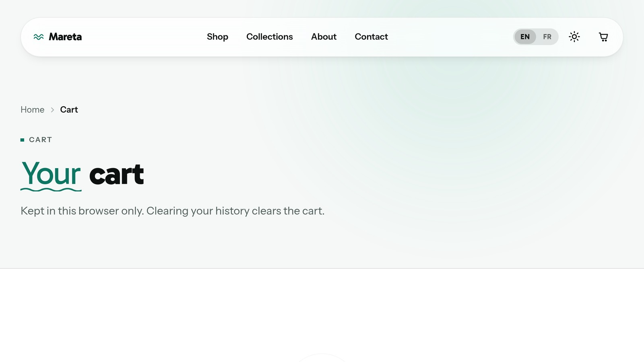This screenshot has height=362, width=644.
Task: Click the Mareta wave logo icon
Action: pyautogui.click(x=39, y=37)
